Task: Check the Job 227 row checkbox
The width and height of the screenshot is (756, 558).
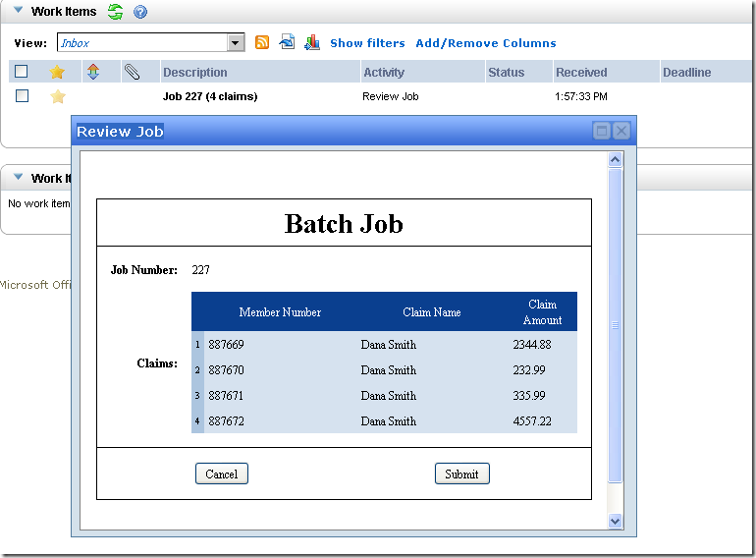Action: click(23, 96)
